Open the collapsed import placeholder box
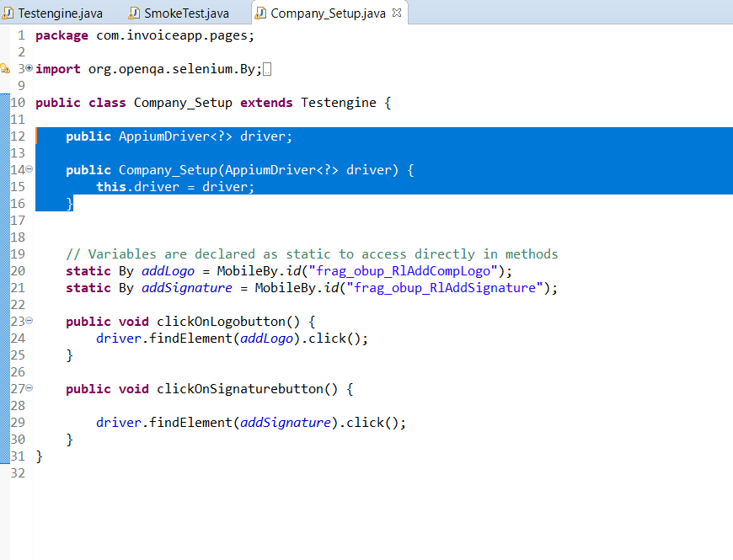Screen dimensions: 733x560 point(267,70)
